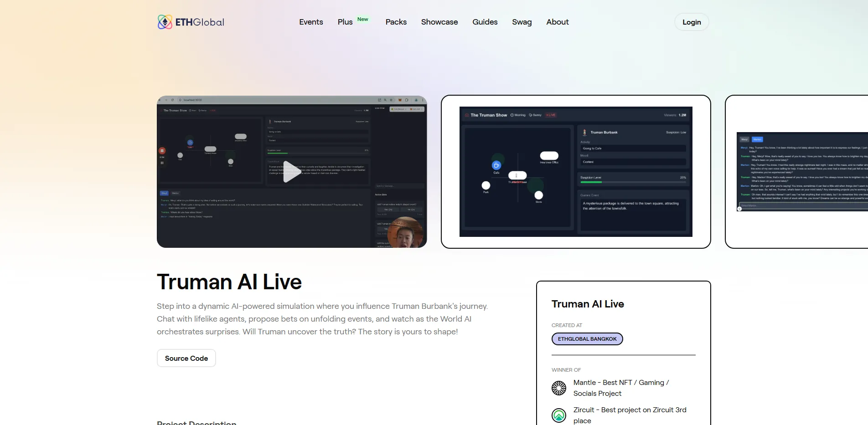868x425 pixels.
Task: Click the bookmark star in the address bar
Action: click(391, 100)
